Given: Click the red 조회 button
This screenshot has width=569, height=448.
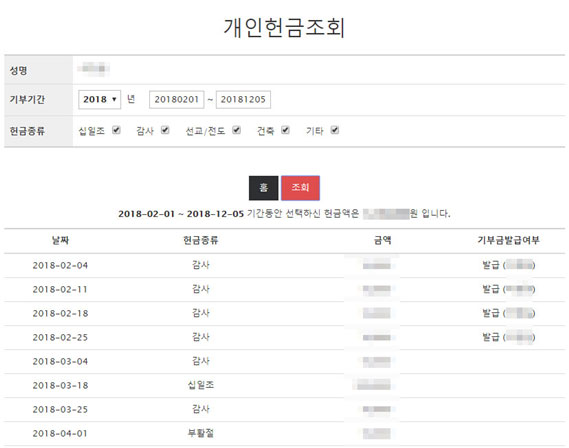Looking at the screenshot, I should click(x=300, y=188).
